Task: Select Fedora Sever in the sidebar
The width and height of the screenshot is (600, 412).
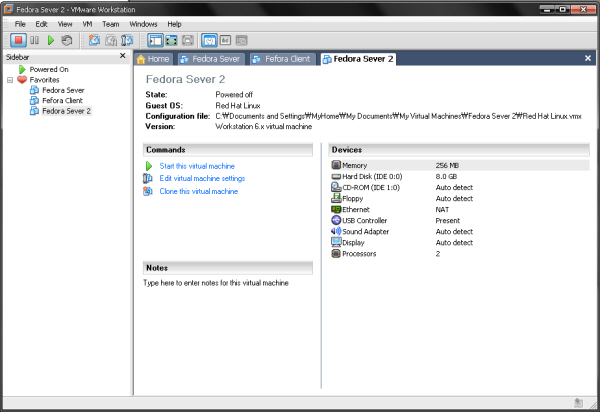Action: point(63,90)
